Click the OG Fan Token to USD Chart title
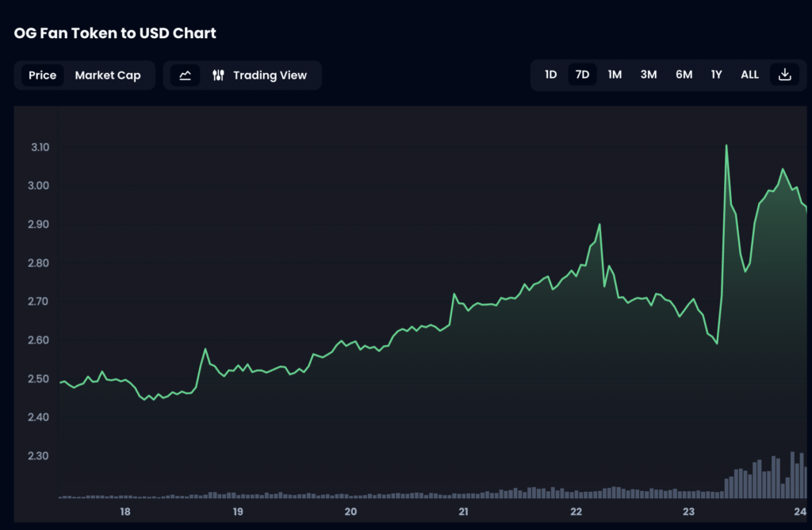Image resolution: width=812 pixels, height=530 pixels. [115, 33]
